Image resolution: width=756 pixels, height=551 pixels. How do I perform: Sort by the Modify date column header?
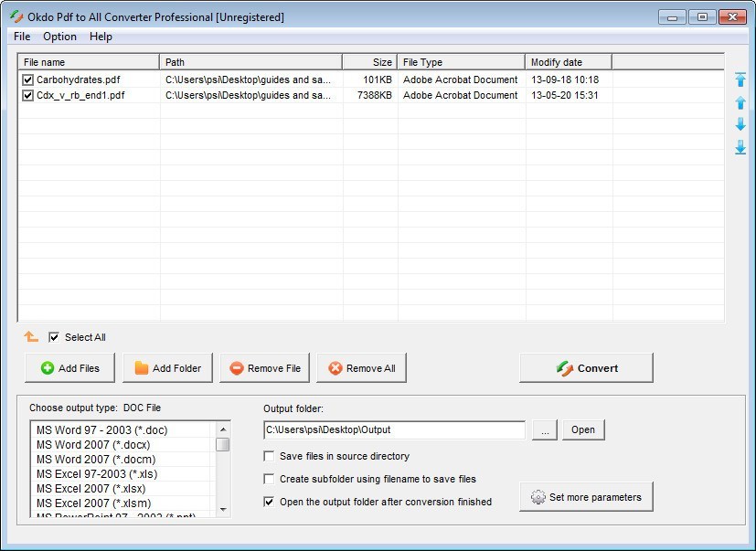click(x=569, y=62)
